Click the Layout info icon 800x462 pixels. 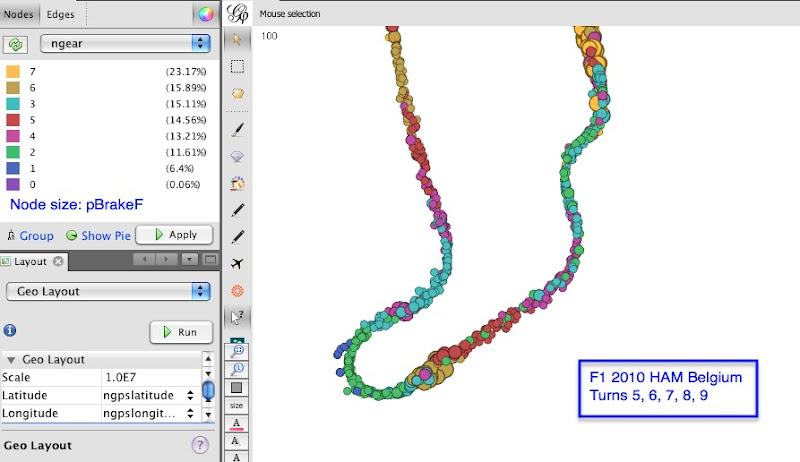click(x=10, y=330)
